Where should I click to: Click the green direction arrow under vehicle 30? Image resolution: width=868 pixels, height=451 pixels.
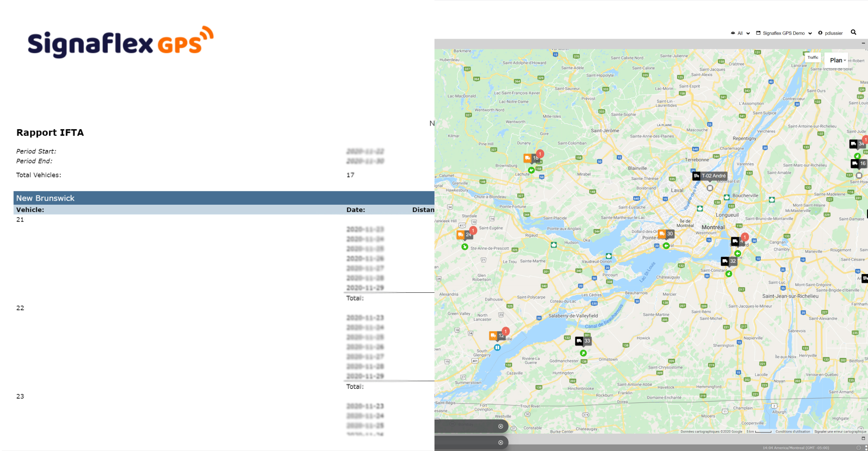pos(666,246)
